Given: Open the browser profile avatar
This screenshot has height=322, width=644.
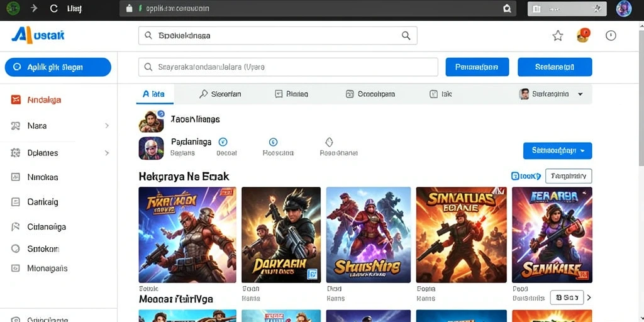Looking at the screenshot, I should click(623, 9).
